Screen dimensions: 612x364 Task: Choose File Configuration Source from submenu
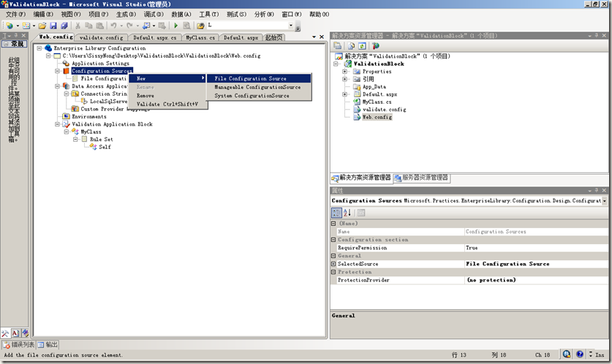tap(259, 78)
